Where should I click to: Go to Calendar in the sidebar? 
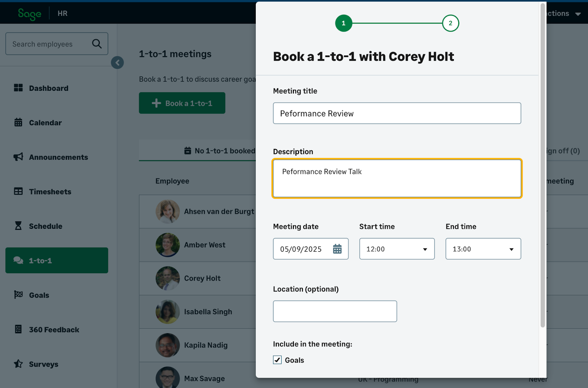tap(57, 123)
